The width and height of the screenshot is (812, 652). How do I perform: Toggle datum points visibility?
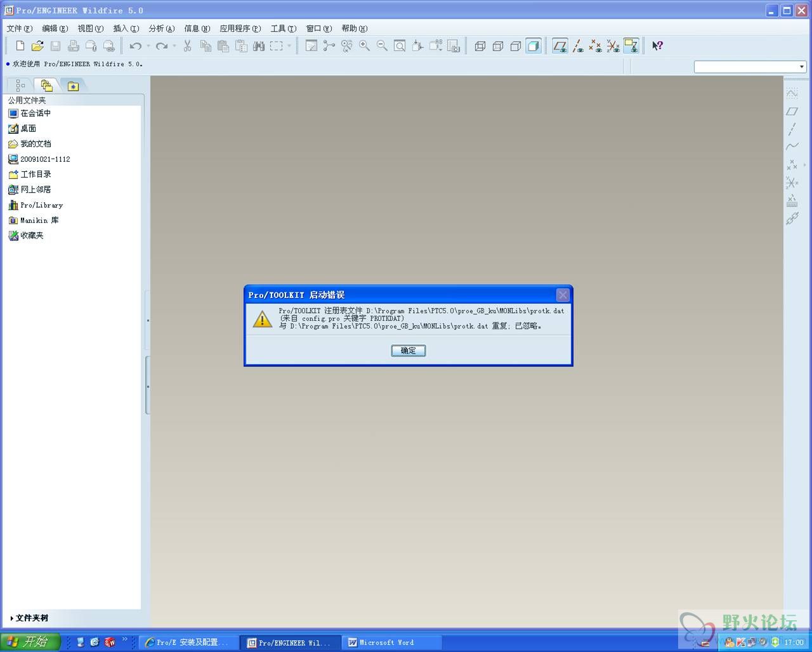coord(596,46)
